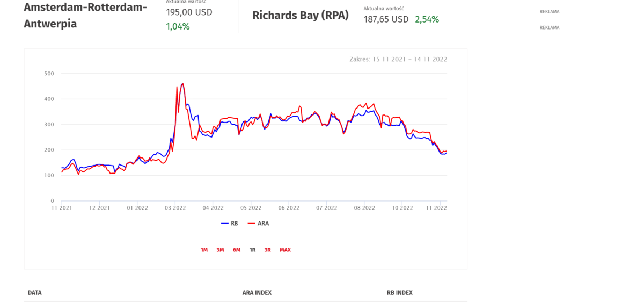Screen dimensions: 644x302
Task: Click the Zakres date range label
Action: tap(398, 59)
